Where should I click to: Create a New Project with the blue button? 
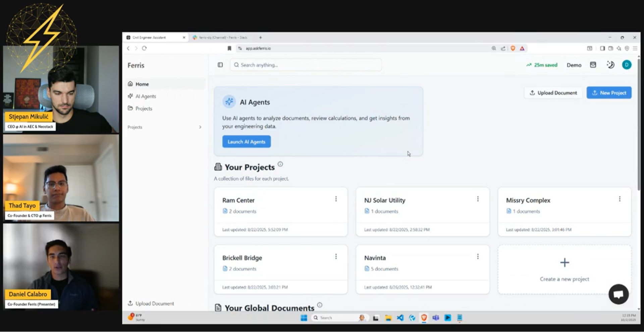pyautogui.click(x=609, y=93)
